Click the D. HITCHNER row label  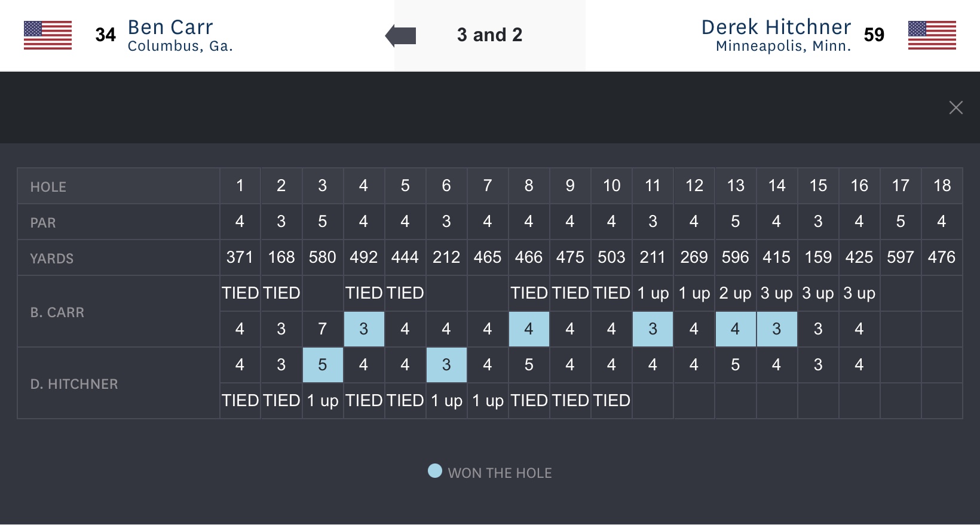pyautogui.click(x=74, y=384)
